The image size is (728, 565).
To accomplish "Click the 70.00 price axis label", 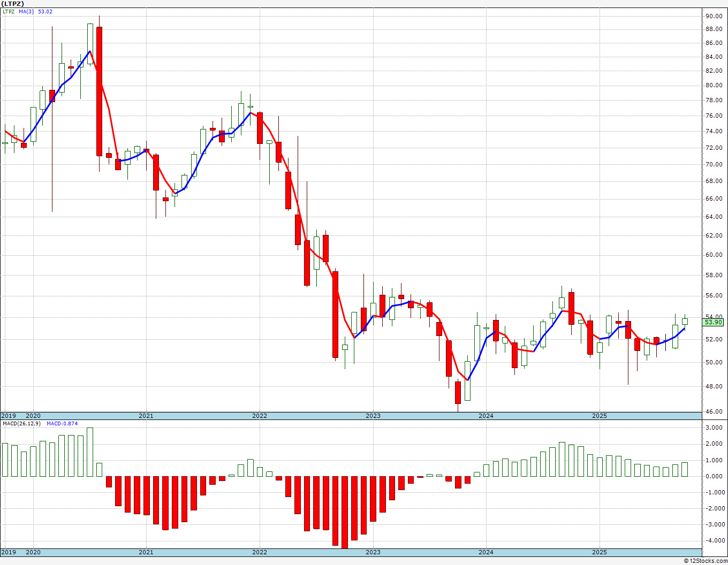I will click(714, 164).
